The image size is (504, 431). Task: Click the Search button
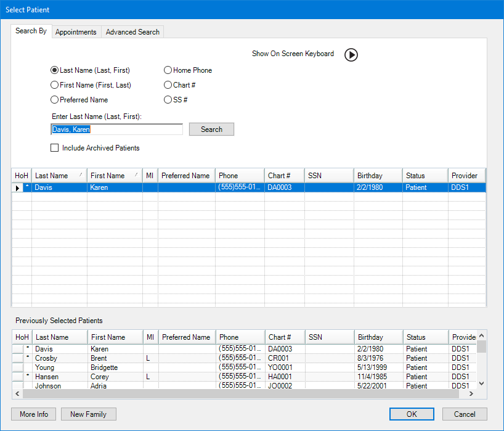pyautogui.click(x=211, y=129)
